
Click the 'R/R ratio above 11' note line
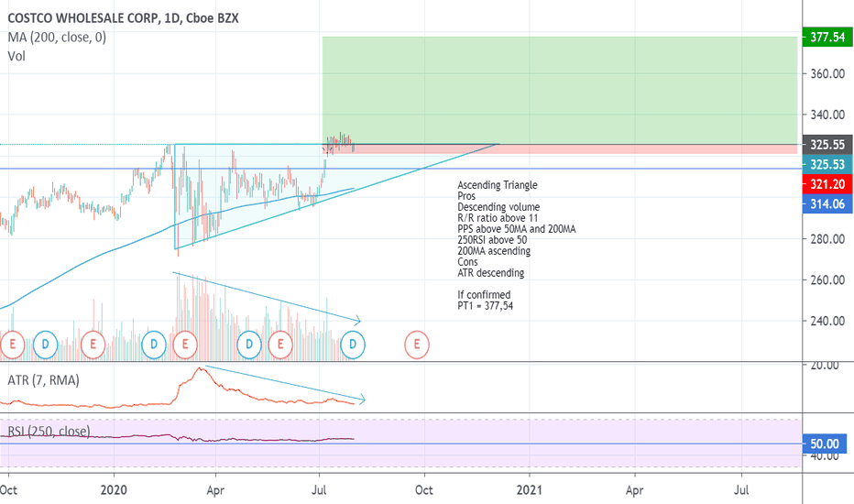click(x=498, y=218)
